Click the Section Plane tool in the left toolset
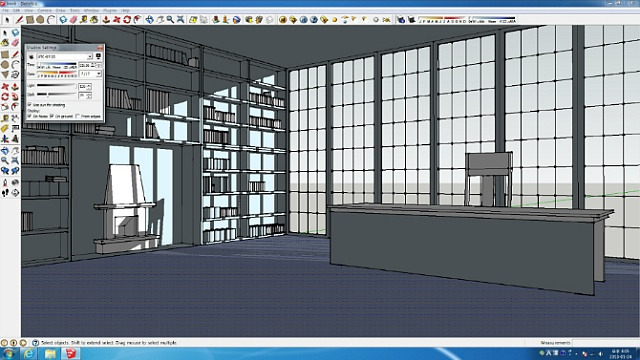The image size is (640, 360). (x=15, y=193)
